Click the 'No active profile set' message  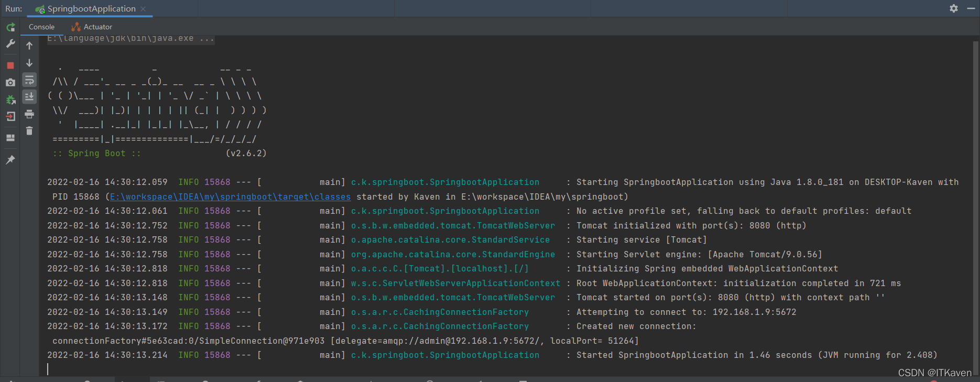tap(744, 211)
